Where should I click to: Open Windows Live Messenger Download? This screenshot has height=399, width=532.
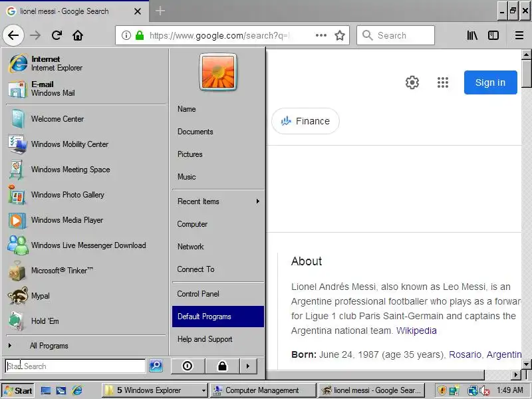click(x=86, y=245)
